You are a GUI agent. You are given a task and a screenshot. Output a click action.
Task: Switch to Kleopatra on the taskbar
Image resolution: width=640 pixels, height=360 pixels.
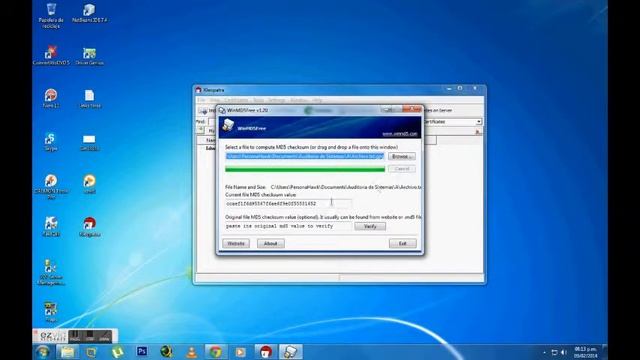tap(266, 352)
